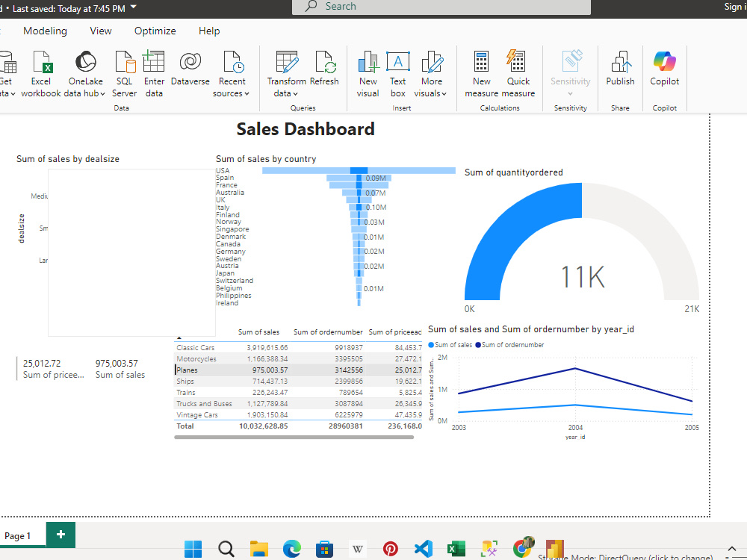747x560 pixels.
Task: Launch Microsoft Edge from taskbar
Action: click(292, 549)
